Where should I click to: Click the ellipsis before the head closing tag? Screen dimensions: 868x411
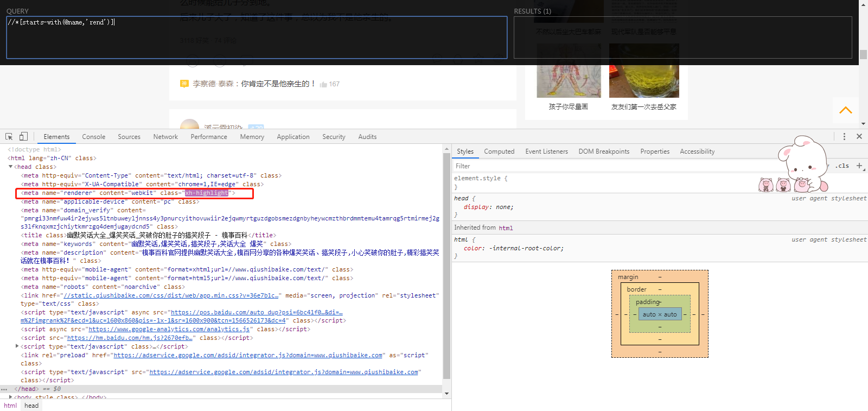point(4,389)
